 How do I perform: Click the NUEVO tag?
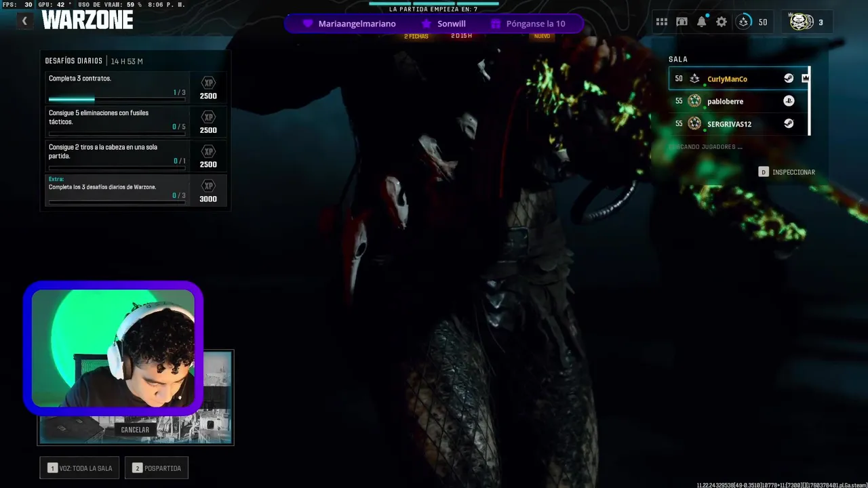pyautogui.click(x=542, y=36)
